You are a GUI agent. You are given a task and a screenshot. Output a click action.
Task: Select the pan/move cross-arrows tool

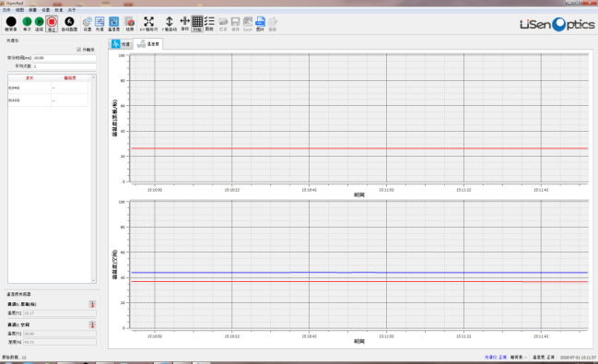point(184,24)
